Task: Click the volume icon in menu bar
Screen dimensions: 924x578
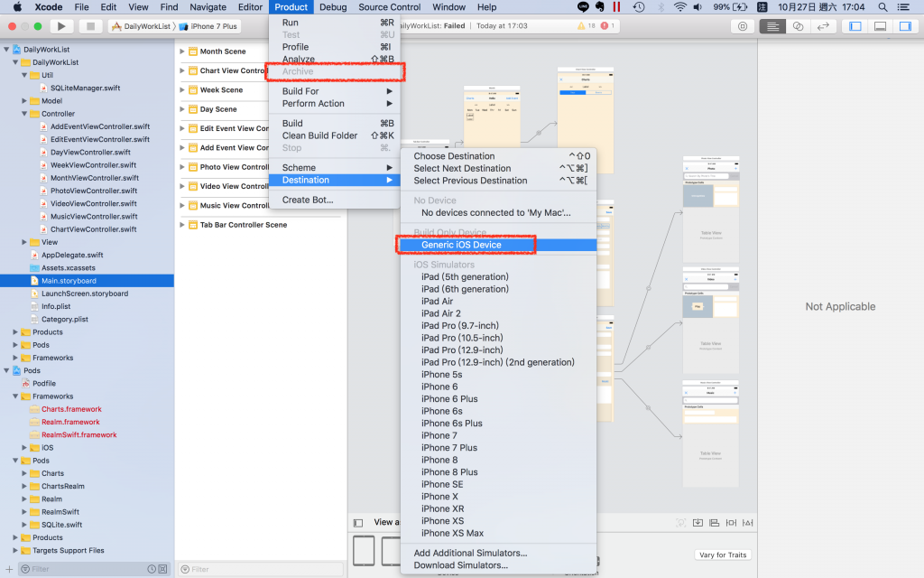Action: 698,7
